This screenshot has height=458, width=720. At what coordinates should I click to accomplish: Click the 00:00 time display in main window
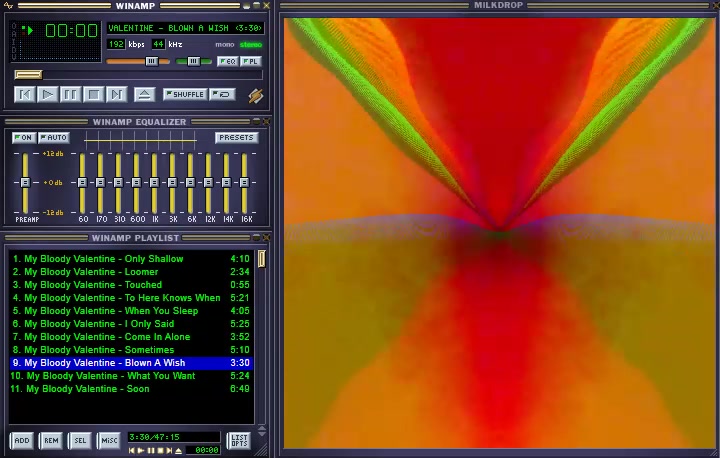tap(71, 31)
